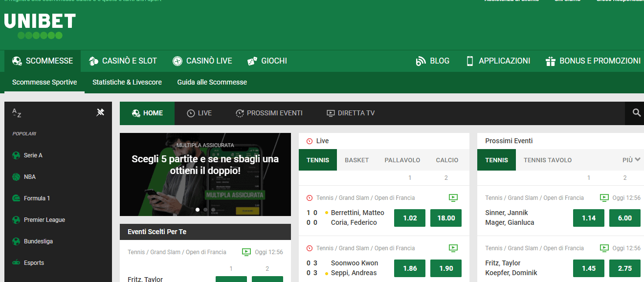Click the A-Z sort icon in sidebar
Viewport: 644px width, 282px height.
tap(17, 113)
